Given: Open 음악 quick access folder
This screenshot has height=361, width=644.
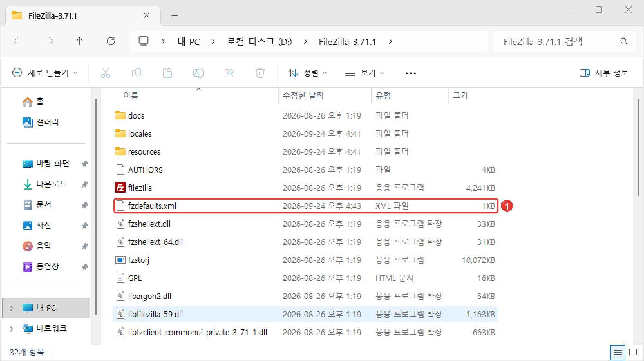Looking at the screenshot, I should (x=37, y=246).
